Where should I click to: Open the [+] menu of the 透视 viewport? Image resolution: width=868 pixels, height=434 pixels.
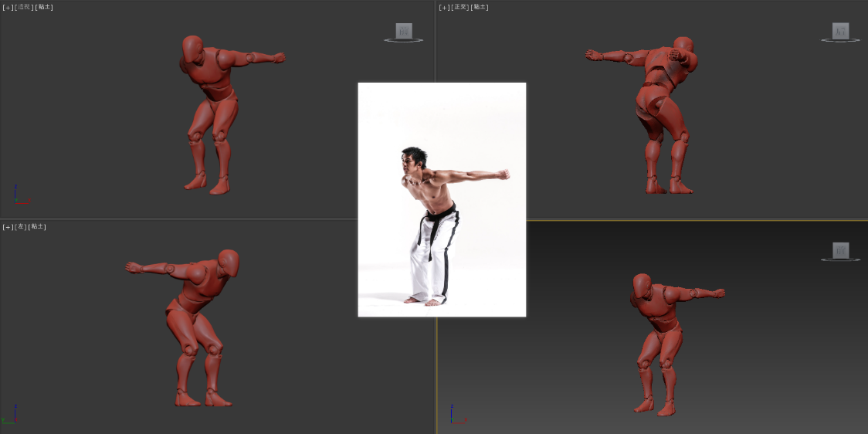(x=8, y=7)
